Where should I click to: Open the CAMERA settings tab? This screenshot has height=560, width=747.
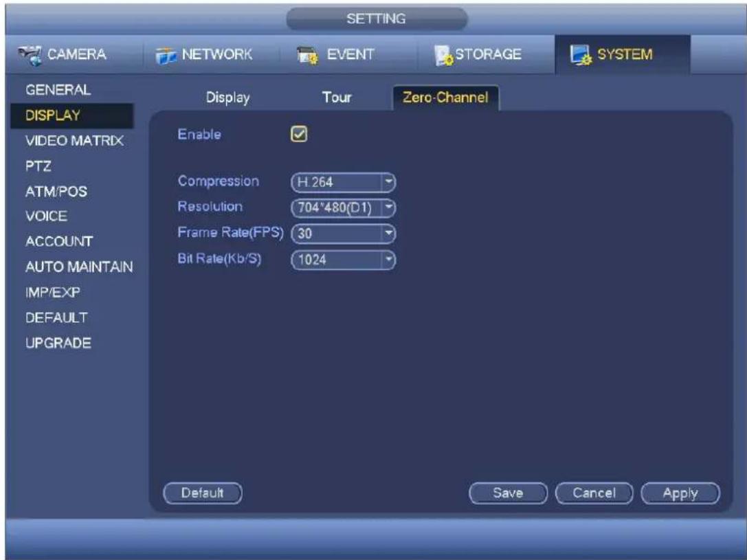[74, 54]
